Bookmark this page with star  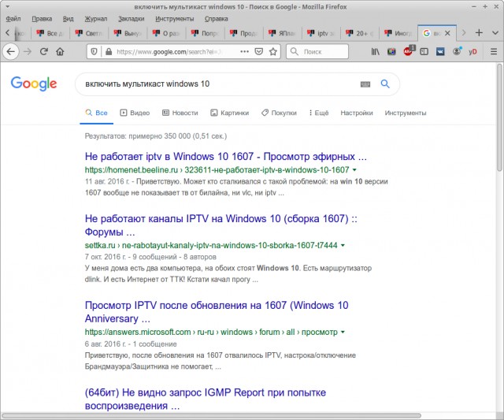[x=273, y=51]
